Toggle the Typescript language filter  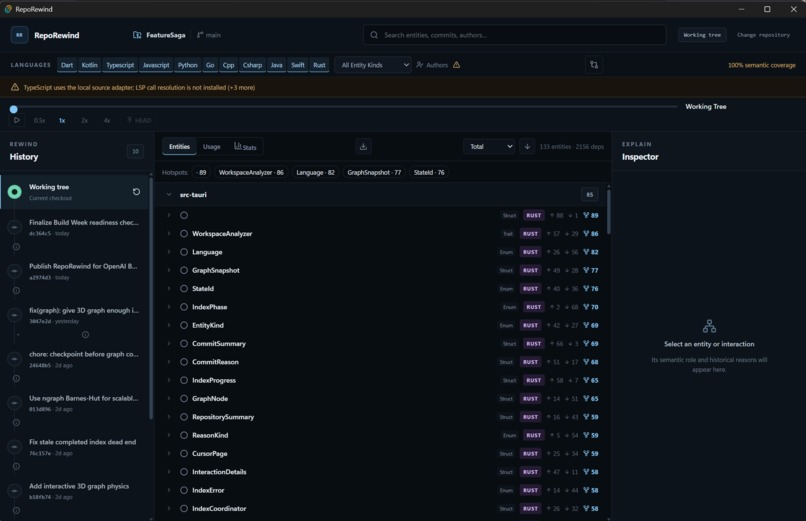[x=120, y=65]
